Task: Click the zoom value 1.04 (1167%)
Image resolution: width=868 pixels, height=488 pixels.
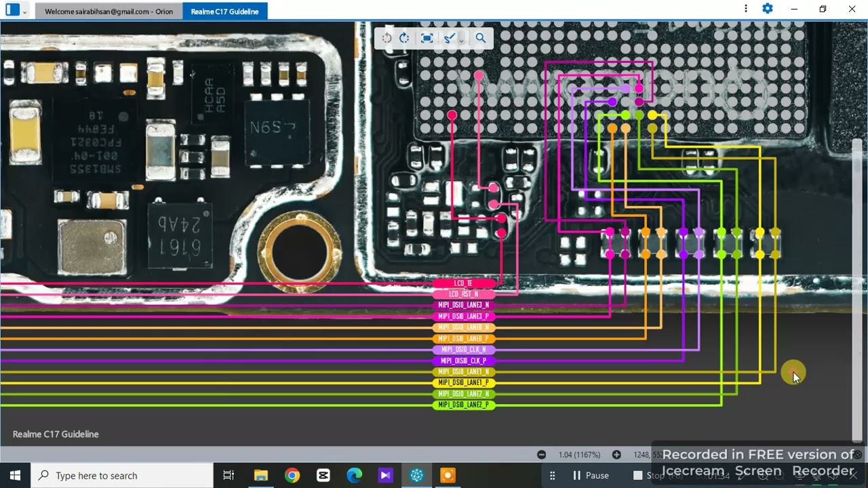Action: [x=580, y=455]
